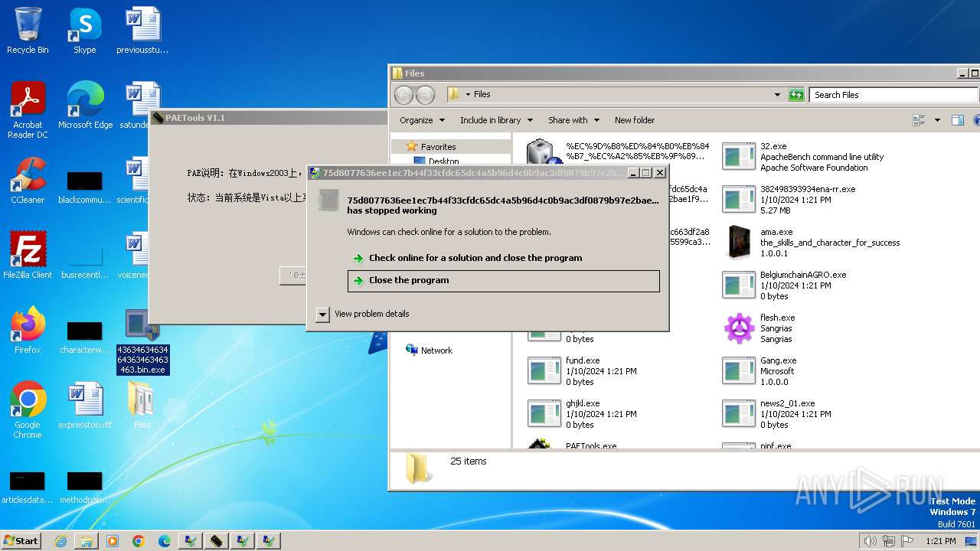Open Chrome from the taskbar

(139, 541)
